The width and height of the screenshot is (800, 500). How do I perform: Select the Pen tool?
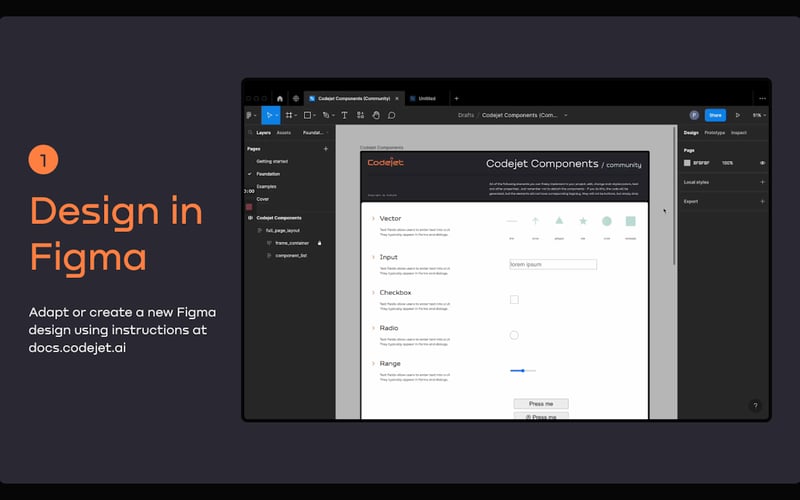(x=326, y=115)
